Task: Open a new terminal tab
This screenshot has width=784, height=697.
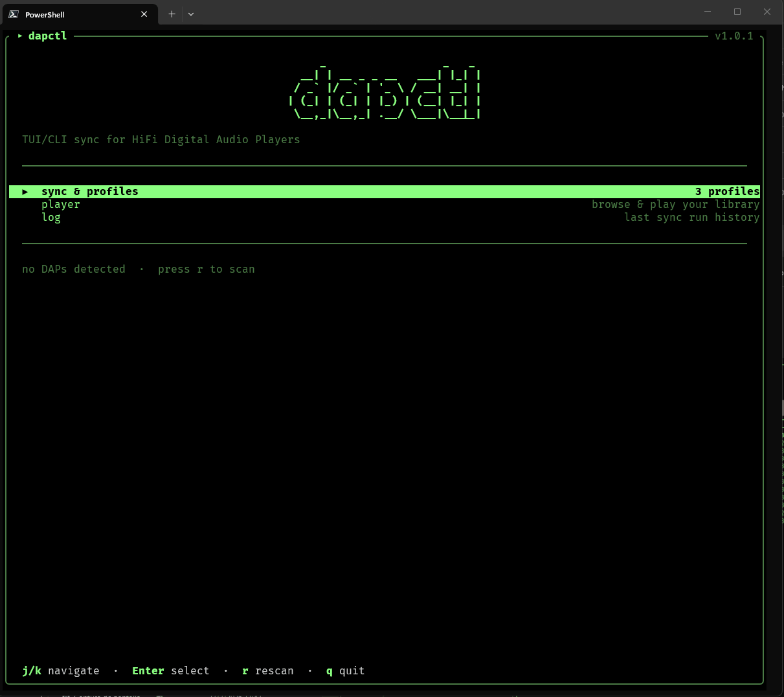Action: [x=172, y=14]
